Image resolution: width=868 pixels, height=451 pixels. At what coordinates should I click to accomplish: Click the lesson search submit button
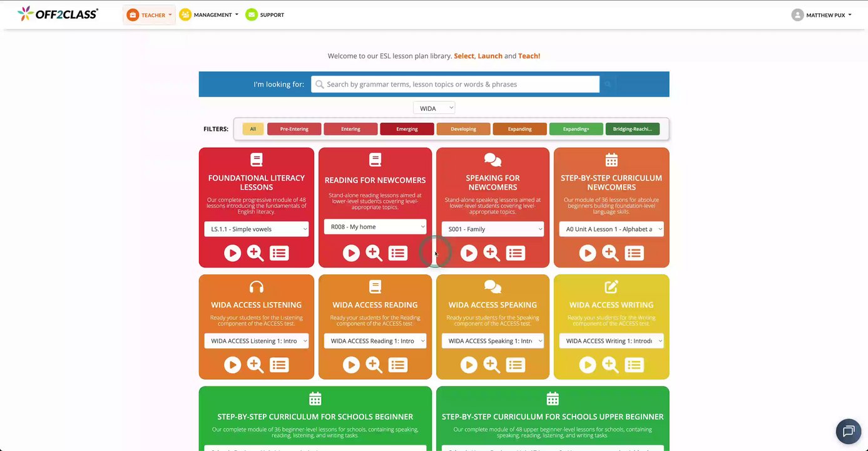[608, 84]
